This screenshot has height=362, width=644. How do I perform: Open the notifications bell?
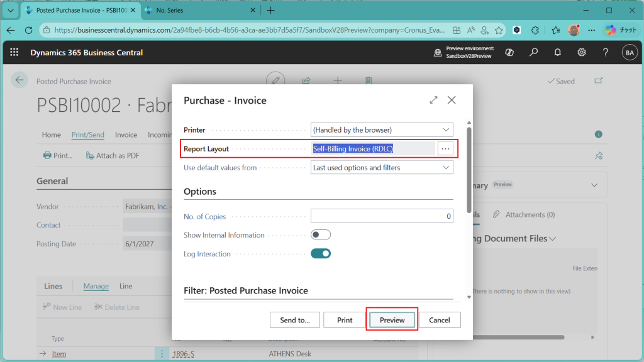(x=557, y=53)
